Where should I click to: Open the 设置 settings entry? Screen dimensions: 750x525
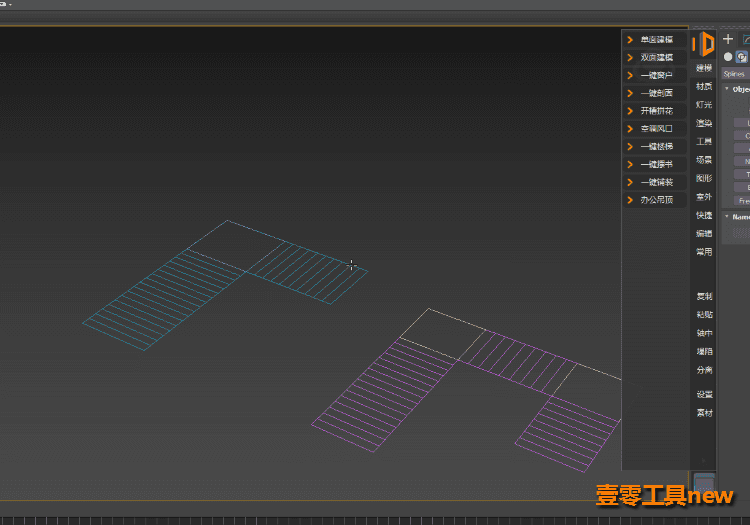pos(704,394)
